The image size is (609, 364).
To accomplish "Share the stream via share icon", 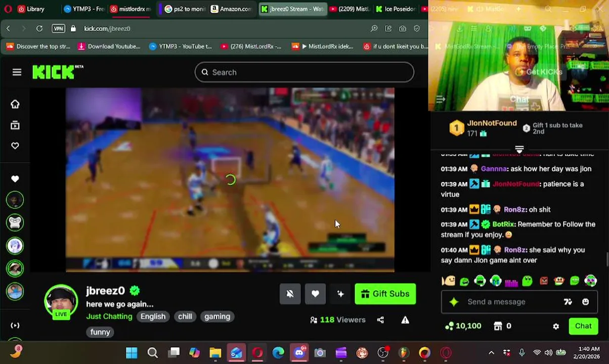I will click(380, 320).
